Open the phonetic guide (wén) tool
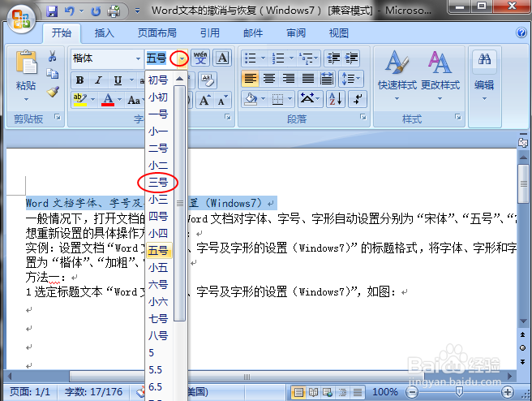Viewport: 532px width, 401px height. (200, 58)
